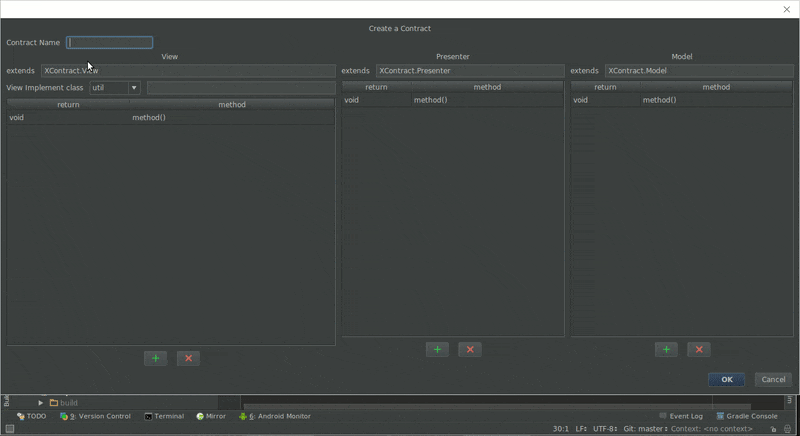
Task: Click the UTF-8 encoding status entry
Action: pos(605,429)
